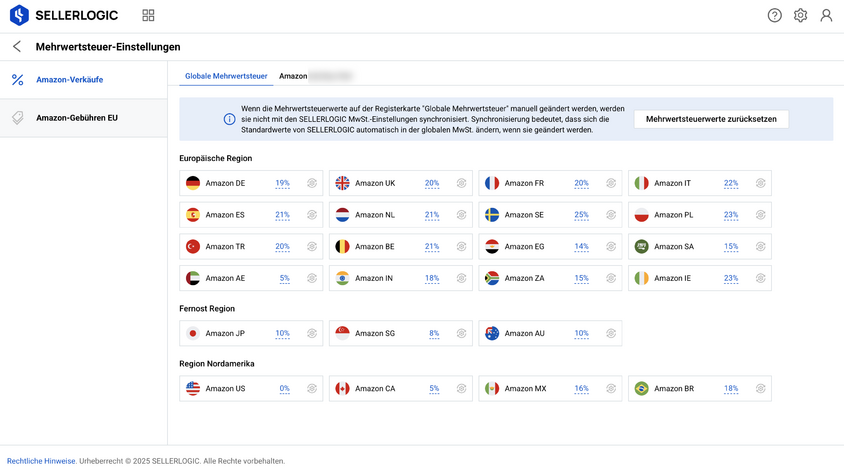Edit the 15% VAT value for Amazon ZA
Viewport: 844px width, 473px height.
(581, 279)
